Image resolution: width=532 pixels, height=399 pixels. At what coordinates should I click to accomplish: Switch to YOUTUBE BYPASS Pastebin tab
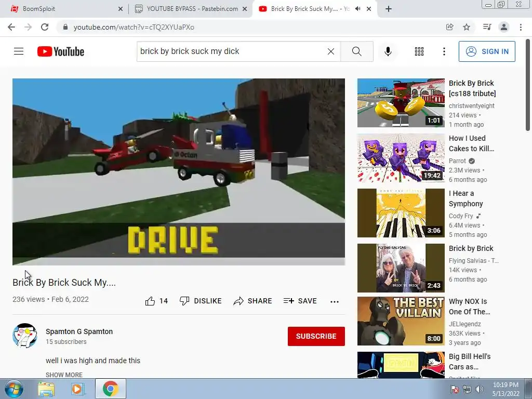coord(192,9)
